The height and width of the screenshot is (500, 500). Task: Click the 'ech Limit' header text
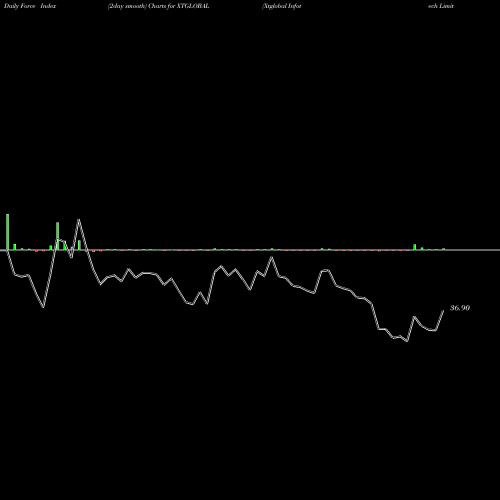point(441,6)
